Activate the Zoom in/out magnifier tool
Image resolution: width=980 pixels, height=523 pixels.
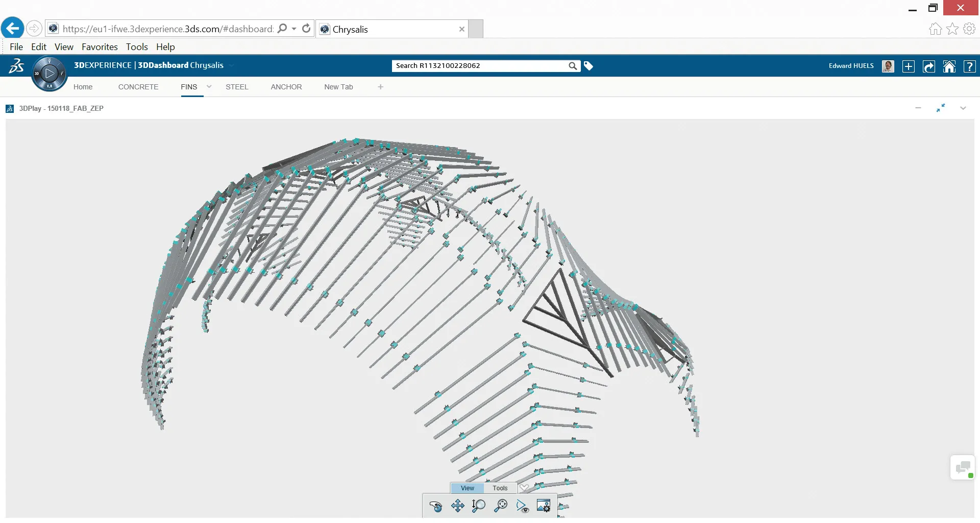pos(479,506)
